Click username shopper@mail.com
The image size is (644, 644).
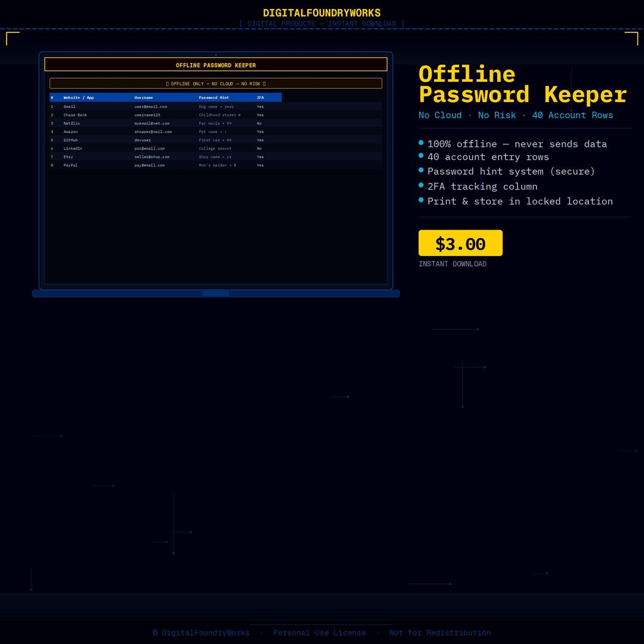click(x=153, y=132)
